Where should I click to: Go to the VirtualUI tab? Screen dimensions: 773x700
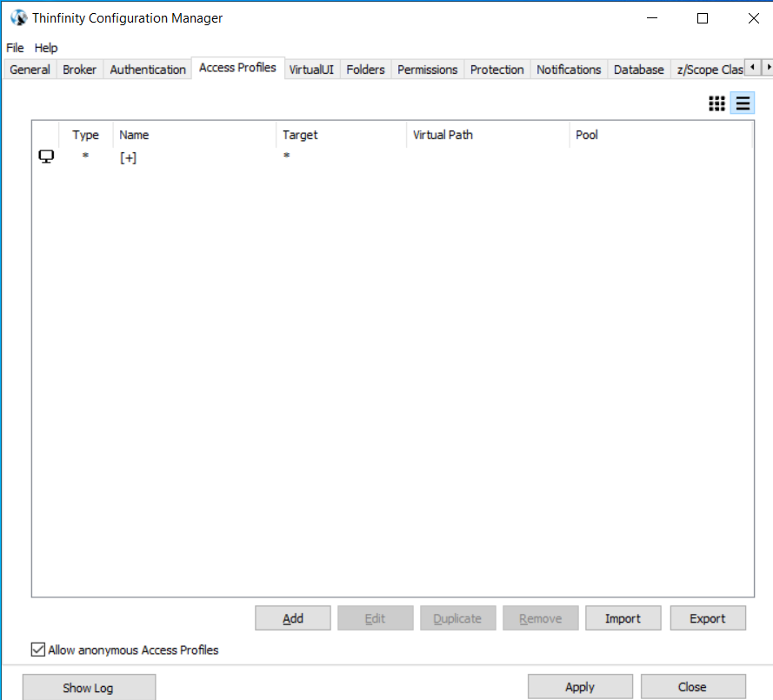coord(311,70)
